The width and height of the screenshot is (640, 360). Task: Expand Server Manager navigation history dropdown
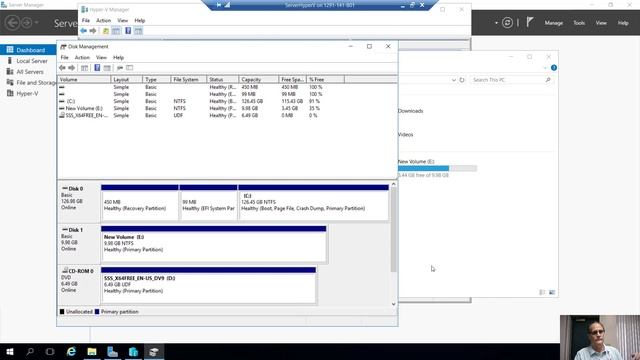37,22
